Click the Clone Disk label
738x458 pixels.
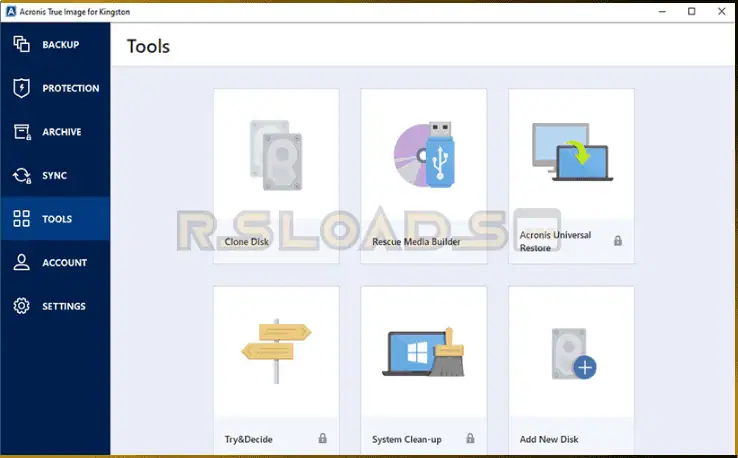(x=247, y=241)
